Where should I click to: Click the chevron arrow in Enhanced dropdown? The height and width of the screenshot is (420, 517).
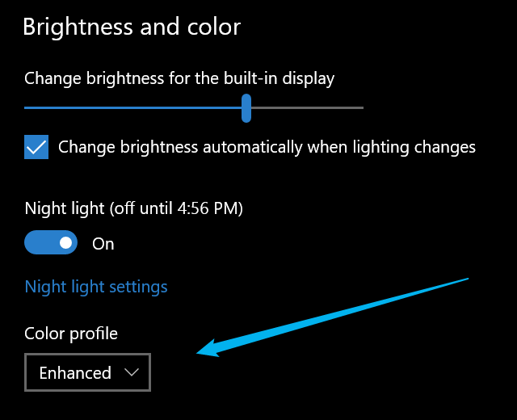point(131,372)
